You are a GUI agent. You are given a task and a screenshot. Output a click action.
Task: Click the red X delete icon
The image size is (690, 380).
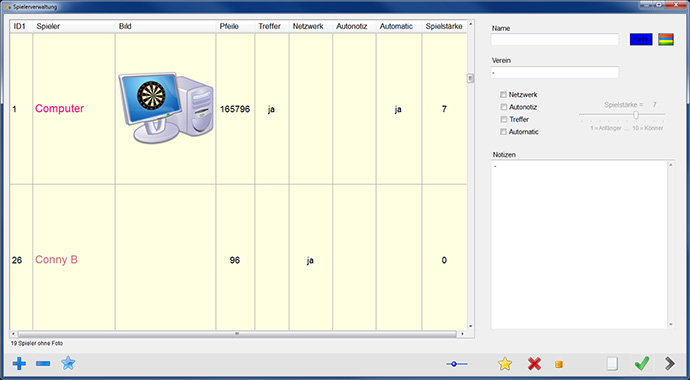click(534, 364)
